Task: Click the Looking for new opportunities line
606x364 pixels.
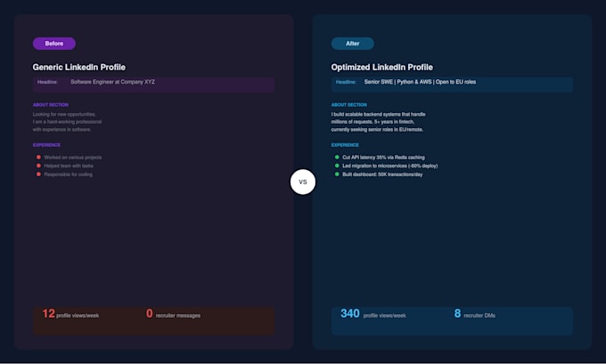Action: (x=64, y=114)
